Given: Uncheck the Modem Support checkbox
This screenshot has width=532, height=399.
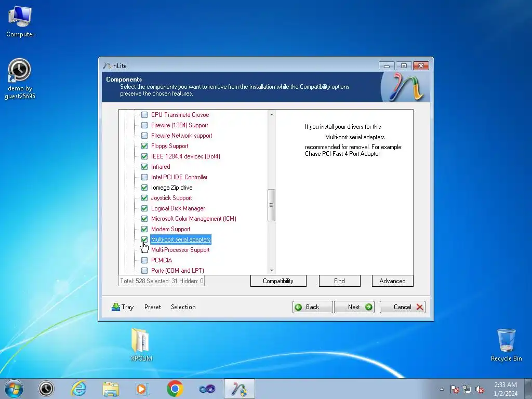Looking at the screenshot, I should coord(144,229).
